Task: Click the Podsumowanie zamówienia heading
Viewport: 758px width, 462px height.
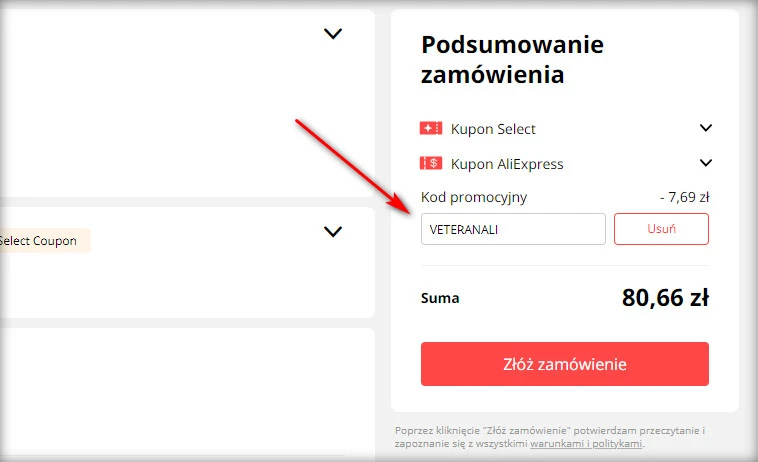Action: pos(512,60)
